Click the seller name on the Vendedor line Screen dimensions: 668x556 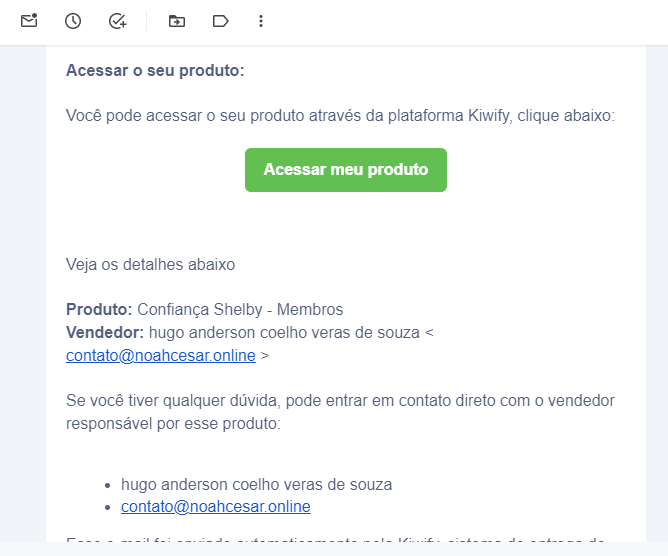click(284, 332)
